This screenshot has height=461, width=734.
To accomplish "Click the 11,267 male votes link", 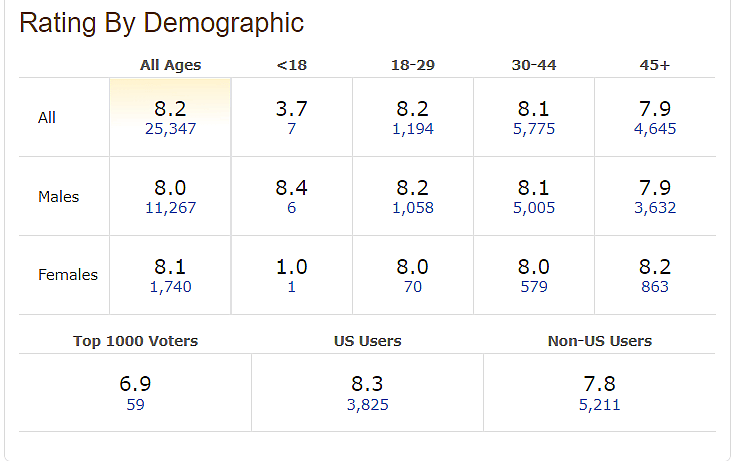I will pyautogui.click(x=170, y=208).
